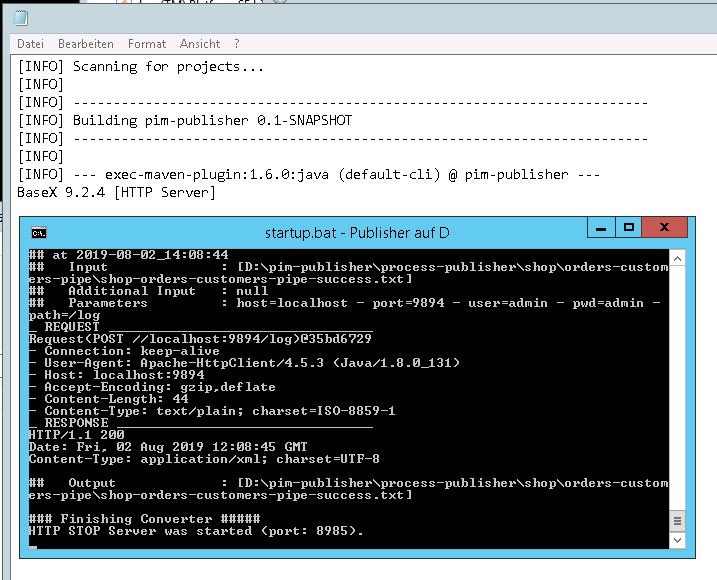The width and height of the screenshot is (717, 580).
Task: Open the Ansicht menu in Notepad
Action: coord(200,44)
